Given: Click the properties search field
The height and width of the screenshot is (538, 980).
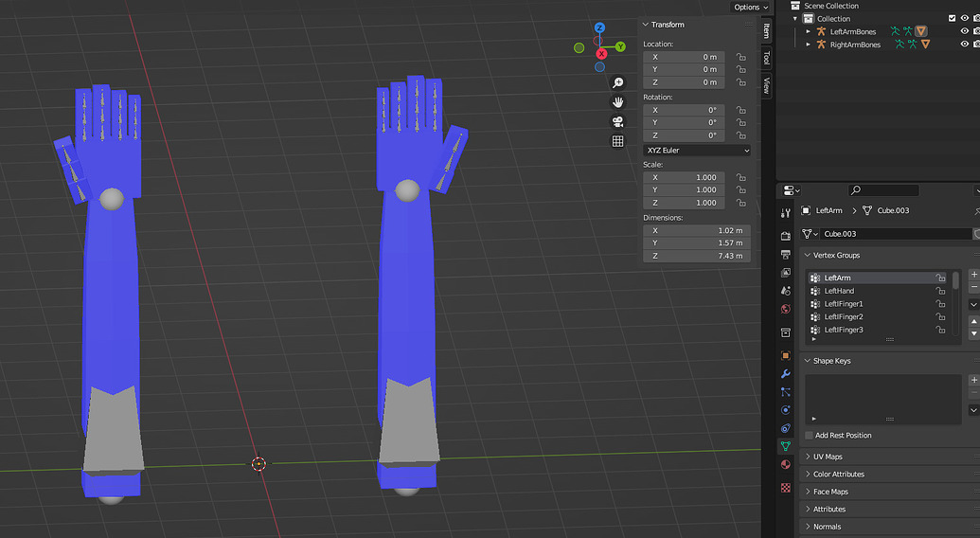Looking at the screenshot, I should pos(883,190).
